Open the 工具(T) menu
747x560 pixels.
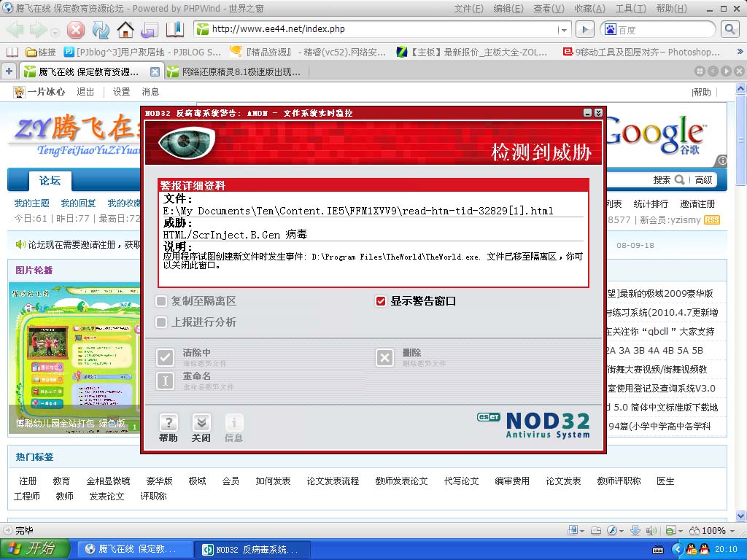(x=630, y=9)
